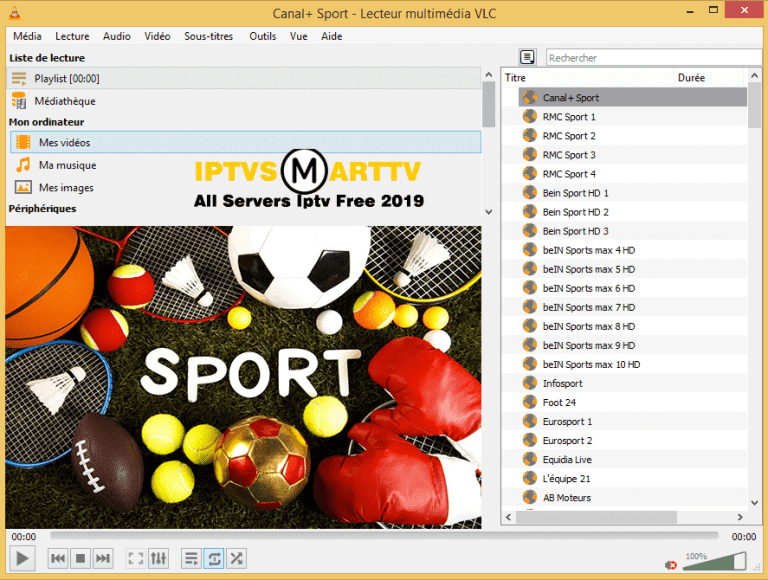Select the AB Moteurs channel

[x=632, y=498]
